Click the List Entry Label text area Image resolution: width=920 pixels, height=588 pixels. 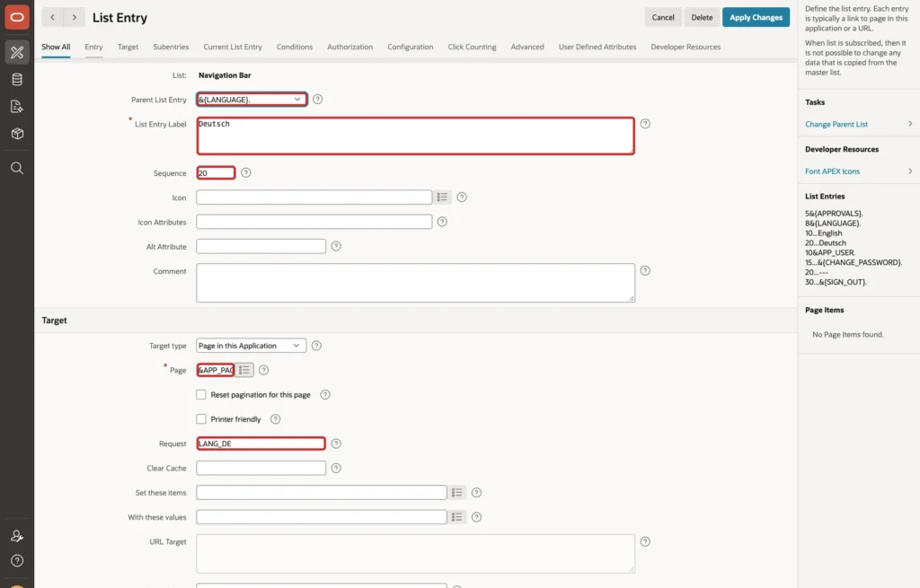(415, 136)
